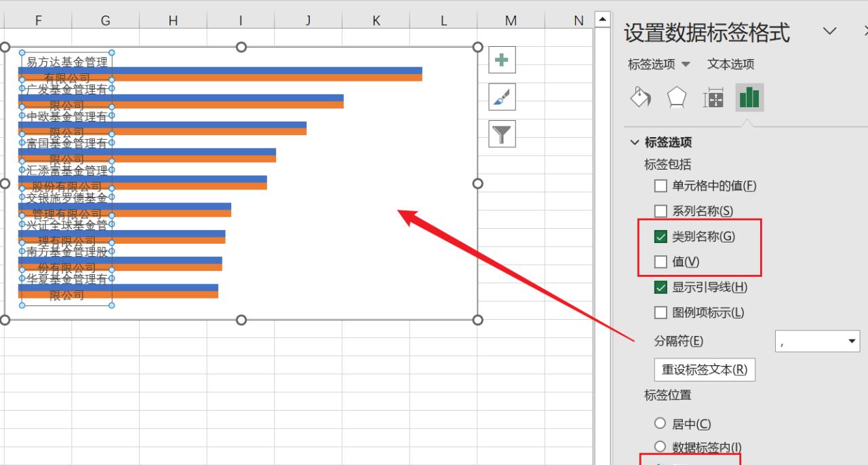Screen dimensions: 868x465
Task: Select column J header
Action: [x=308, y=20]
